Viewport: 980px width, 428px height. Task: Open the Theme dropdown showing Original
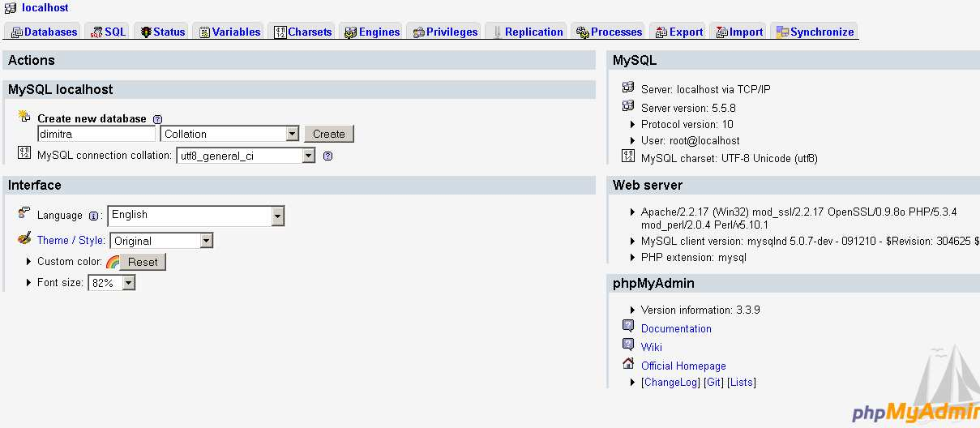pyautogui.click(x=161, y=241)
